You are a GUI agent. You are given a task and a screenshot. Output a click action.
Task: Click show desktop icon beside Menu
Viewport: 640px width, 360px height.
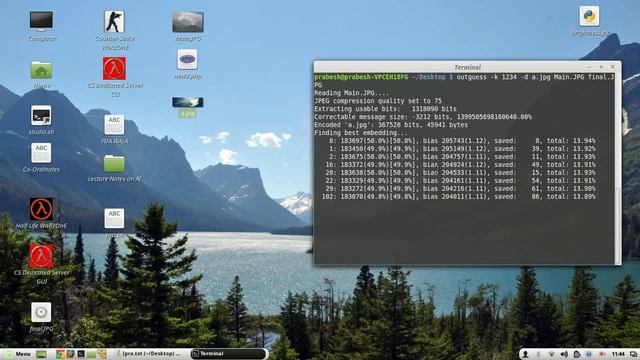41,354
